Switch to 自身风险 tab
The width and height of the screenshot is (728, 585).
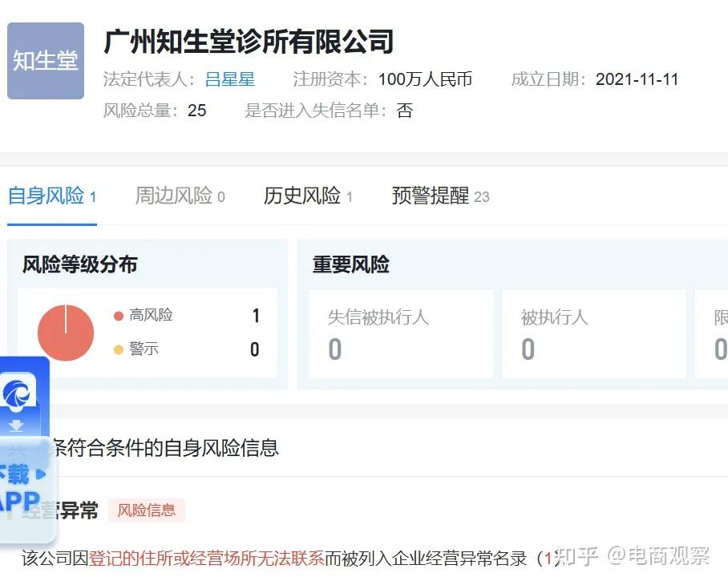tap(52, 196)
